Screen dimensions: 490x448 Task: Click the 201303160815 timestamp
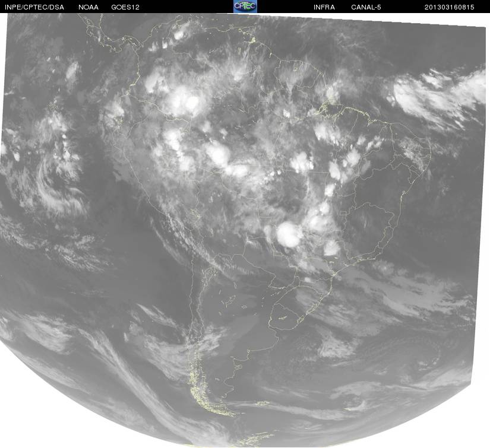449,7
